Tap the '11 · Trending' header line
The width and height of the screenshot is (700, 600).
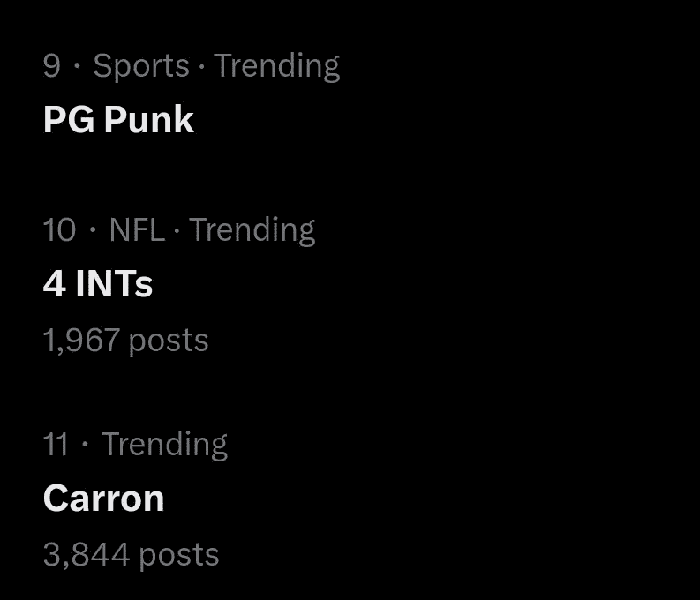coord(134,444)
